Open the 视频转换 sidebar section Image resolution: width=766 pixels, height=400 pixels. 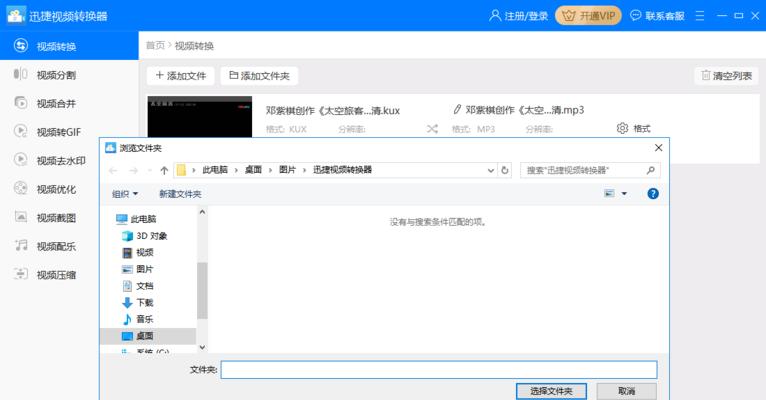pyautogui.click(x=69, y=46)
